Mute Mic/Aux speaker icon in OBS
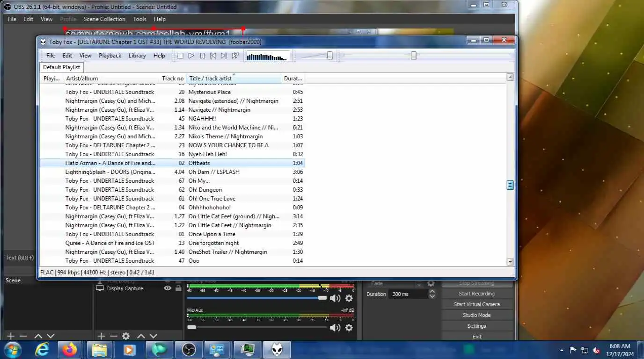 pyautogui.click(x=335, y=328)
